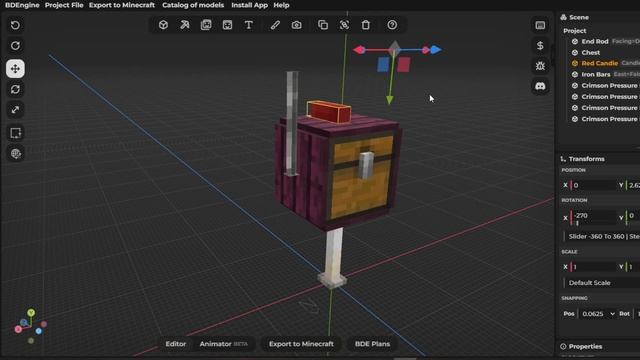Image resolution: width=640 pixels, height=360 pixels.
Task: Duplicate selection with the copy icon
Action: point(323,25)
